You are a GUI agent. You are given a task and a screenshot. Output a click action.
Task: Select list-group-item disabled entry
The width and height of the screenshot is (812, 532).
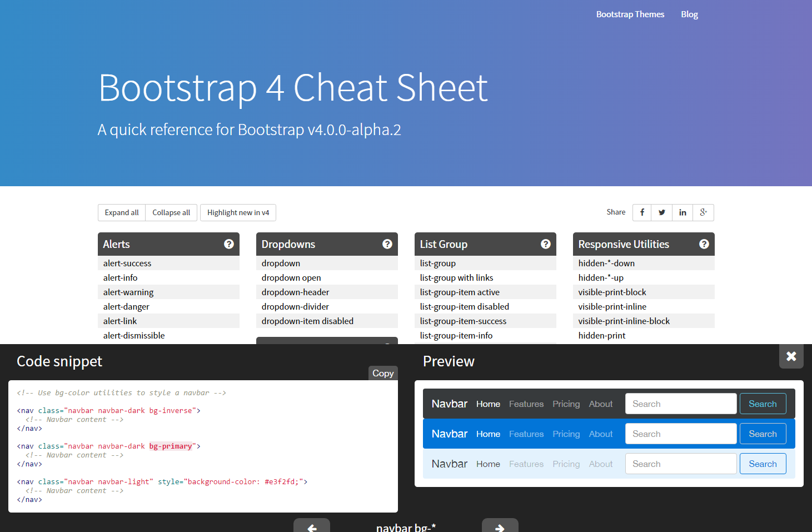pyautogui.click(x=485, y=306)
